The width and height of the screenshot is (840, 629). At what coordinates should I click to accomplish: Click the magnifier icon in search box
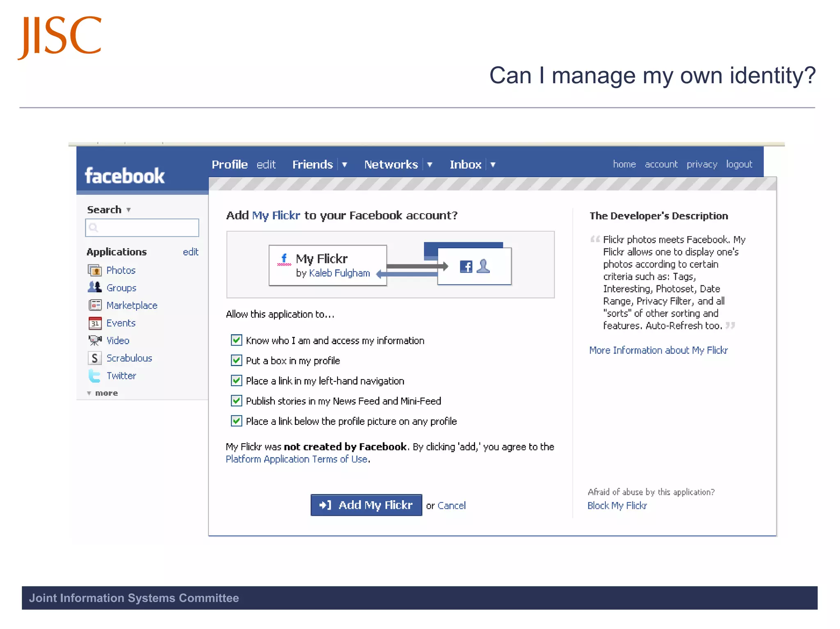tap(94, 228)
